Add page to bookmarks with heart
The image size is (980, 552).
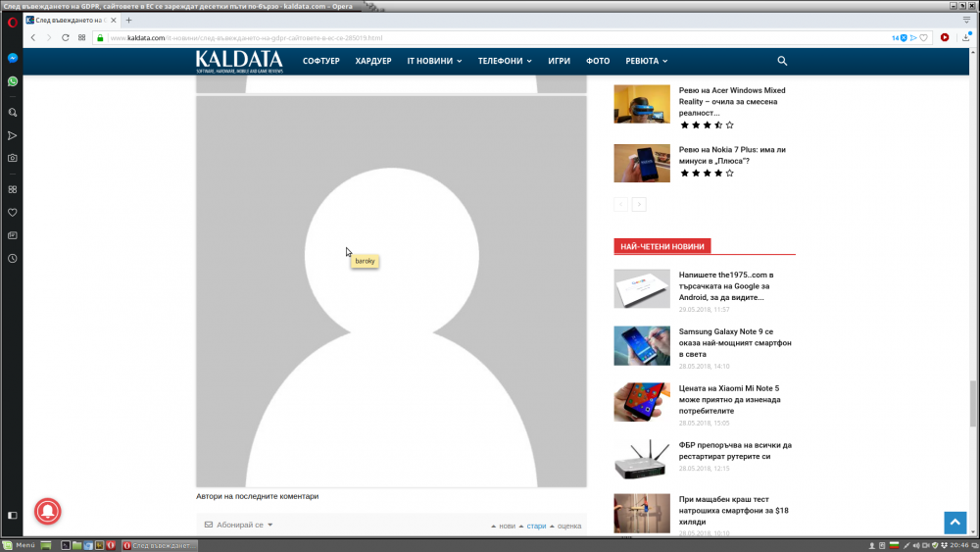tap(924, 37)
